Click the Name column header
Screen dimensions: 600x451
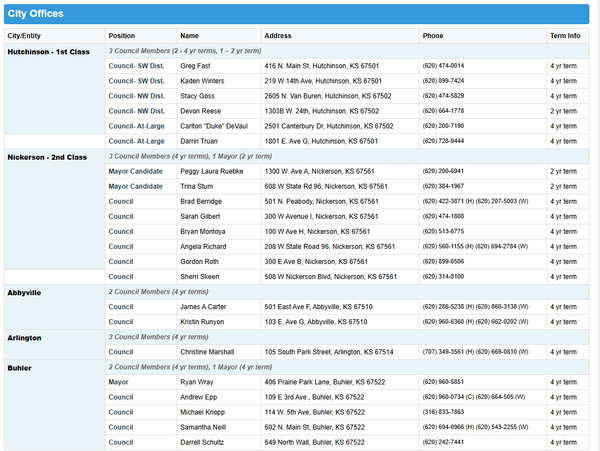tap(189, 36)
